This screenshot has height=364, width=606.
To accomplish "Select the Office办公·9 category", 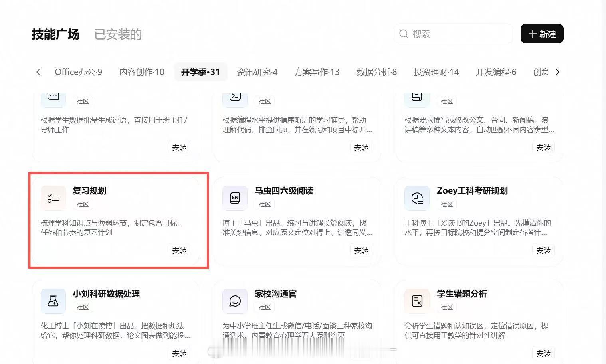I will click(x=78, y=72).
